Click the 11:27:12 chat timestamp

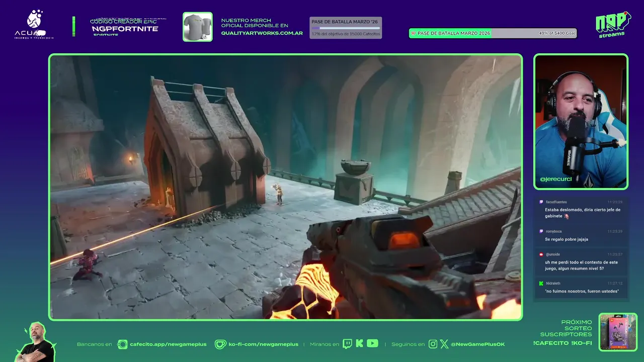click(x=615, y=284)
